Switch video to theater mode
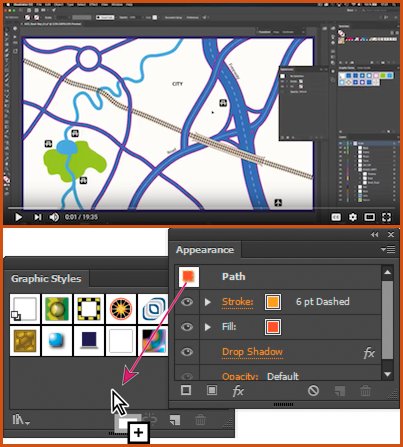The image size is (403, 447). (369, 217)
